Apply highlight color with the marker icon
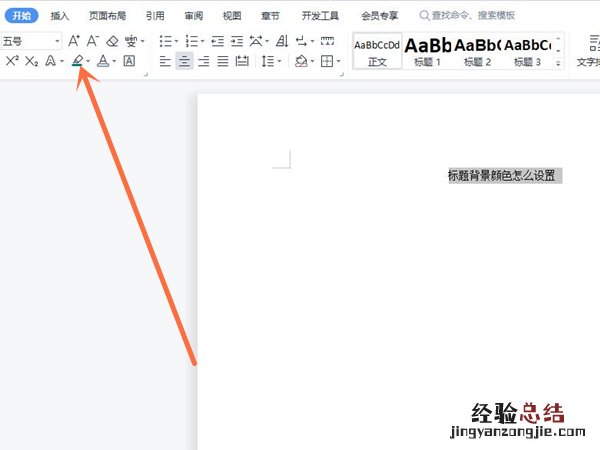This screenshot has height=450, width=600. click(77, 60)
